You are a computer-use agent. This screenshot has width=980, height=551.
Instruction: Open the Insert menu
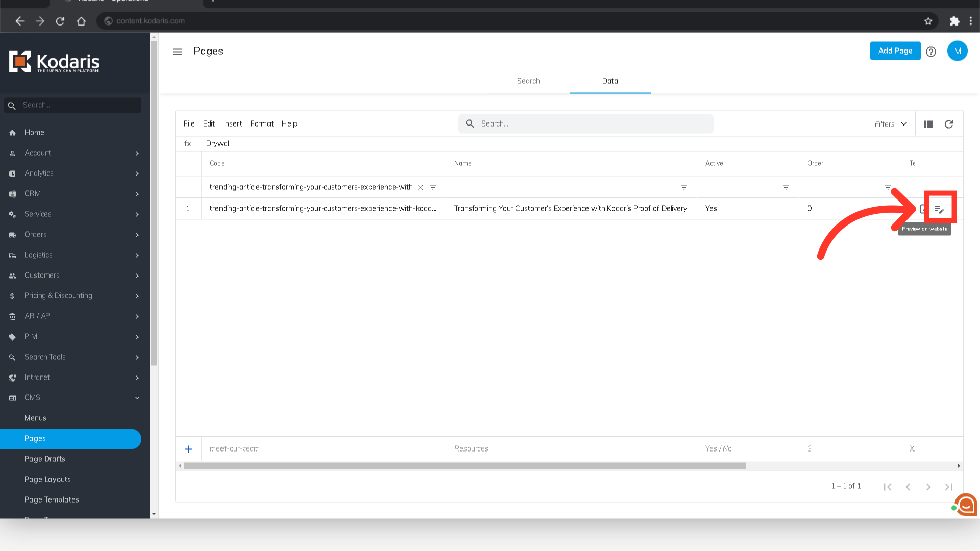tap(232, 123)
